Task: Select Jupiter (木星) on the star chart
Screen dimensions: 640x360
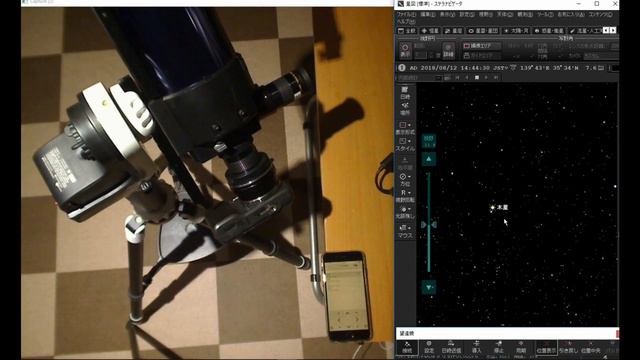Action: pyautogui.click(x=493, y=208)
